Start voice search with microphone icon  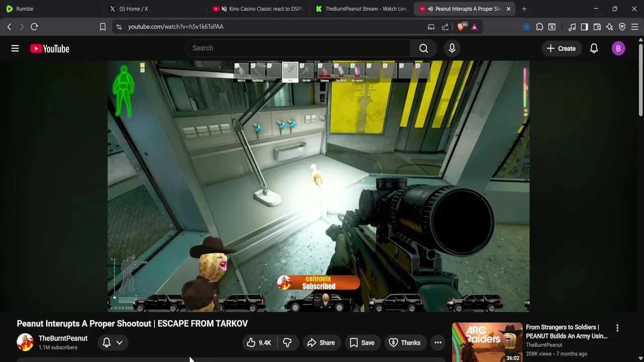pos(452,48)
